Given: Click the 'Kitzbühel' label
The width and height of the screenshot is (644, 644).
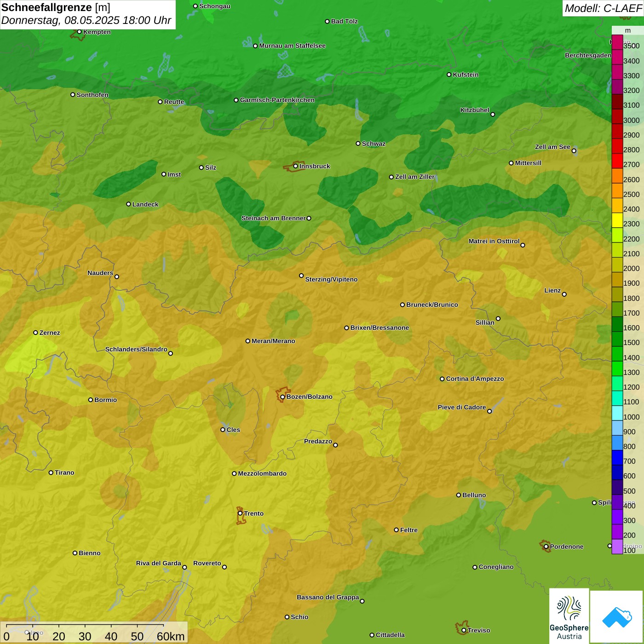Looking at the screenshot, I should (x=475, y=110).
